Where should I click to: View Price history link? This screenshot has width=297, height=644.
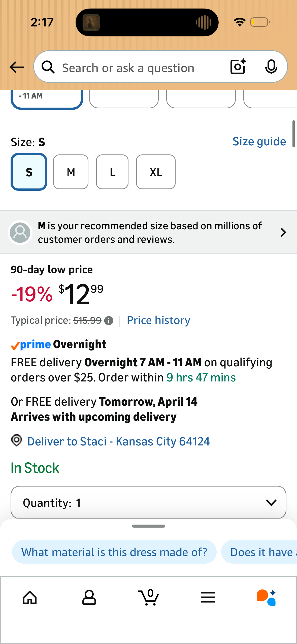click(158, 320)
